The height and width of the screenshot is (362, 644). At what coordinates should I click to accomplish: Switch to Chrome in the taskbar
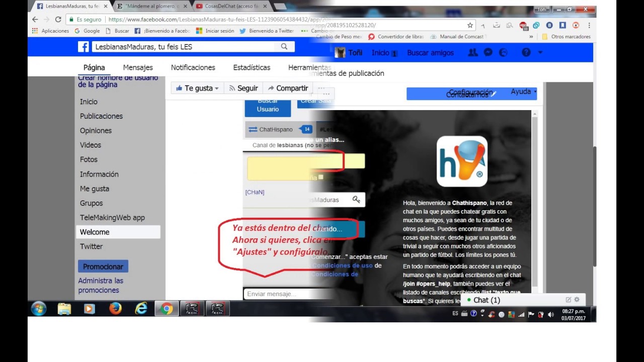tap(166, 308)
